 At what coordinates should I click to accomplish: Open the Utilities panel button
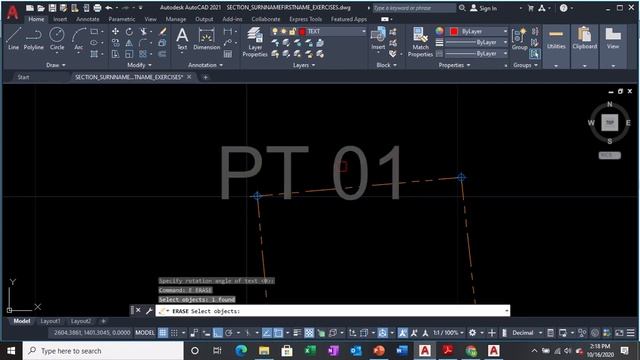[x=556, y=47]
